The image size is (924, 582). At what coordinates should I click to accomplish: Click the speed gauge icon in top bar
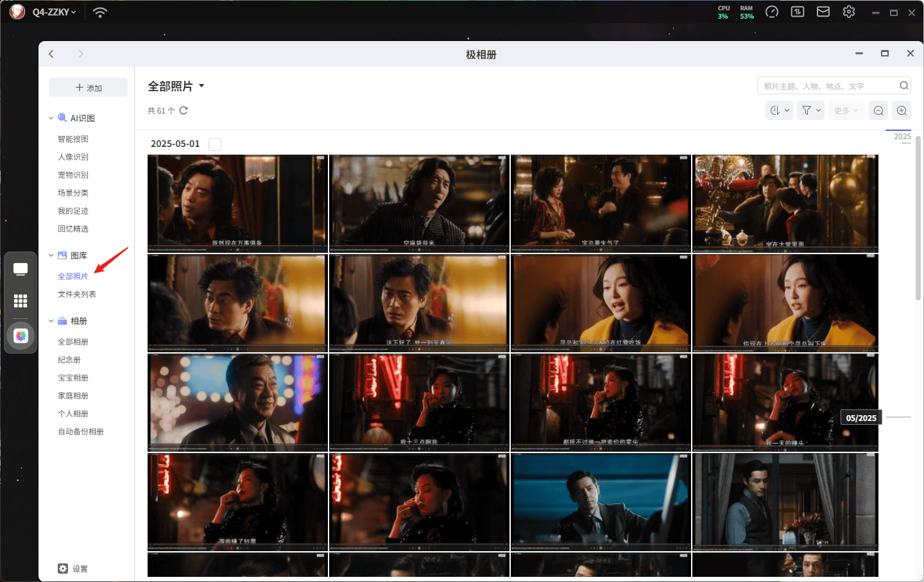point(772,12)
